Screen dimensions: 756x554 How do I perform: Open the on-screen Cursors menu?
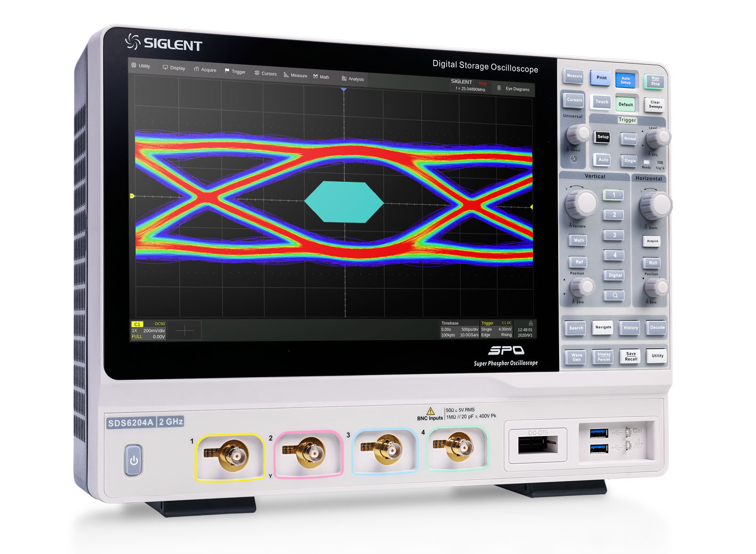[266, 73]
